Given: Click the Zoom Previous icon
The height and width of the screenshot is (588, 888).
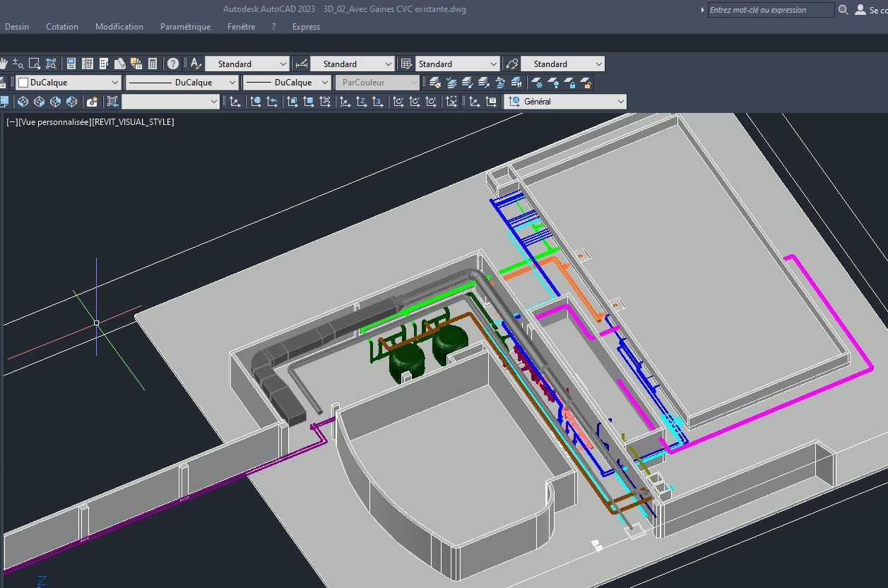Looking at the screenshot, I should [51, 64].
